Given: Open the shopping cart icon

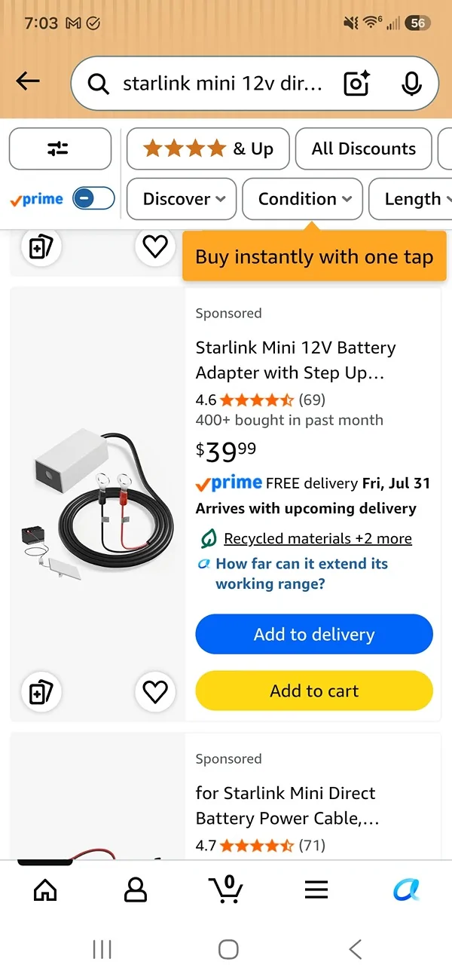Looking at the screenshot, I should pyautogui.click(x=226, y=890).
